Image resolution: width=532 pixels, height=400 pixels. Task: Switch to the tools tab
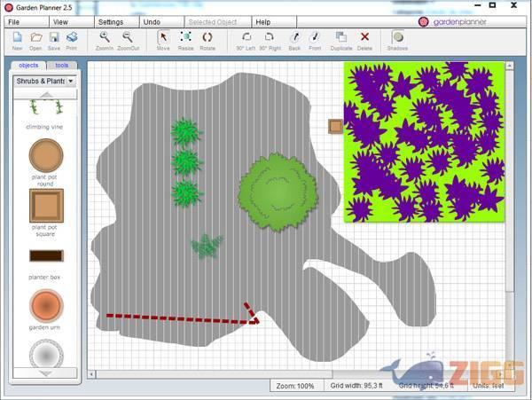point(61,65)
